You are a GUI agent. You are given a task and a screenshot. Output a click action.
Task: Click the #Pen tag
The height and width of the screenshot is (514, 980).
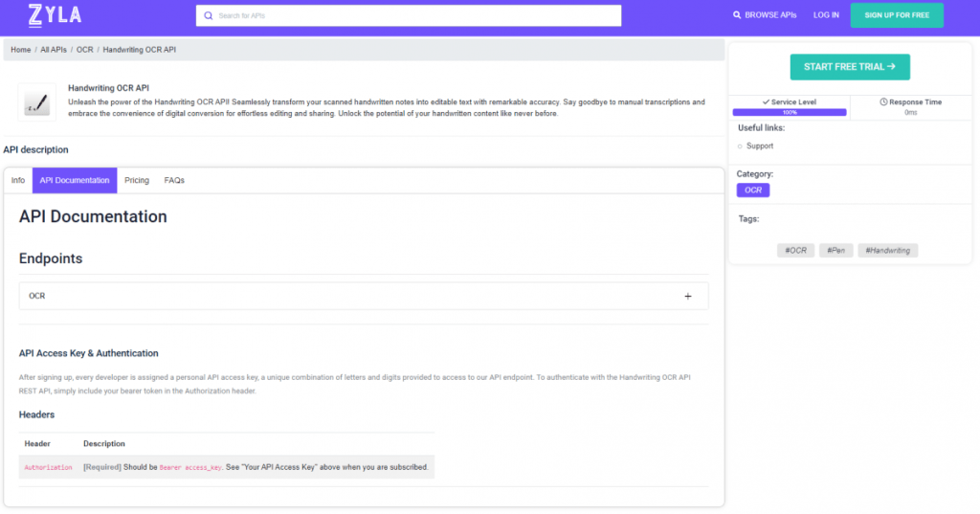pos(835,250)
